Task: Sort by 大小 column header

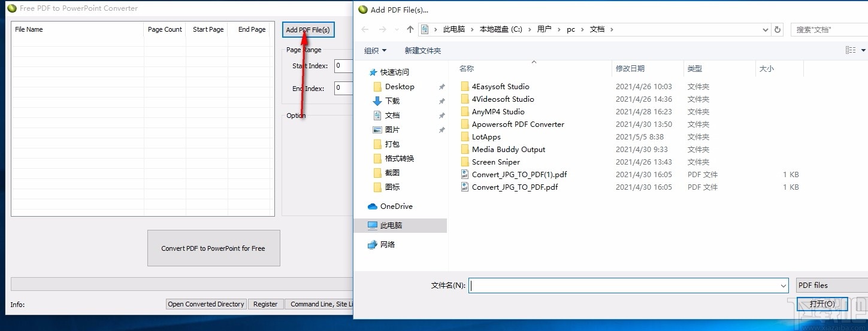Action: coord(767,69)
